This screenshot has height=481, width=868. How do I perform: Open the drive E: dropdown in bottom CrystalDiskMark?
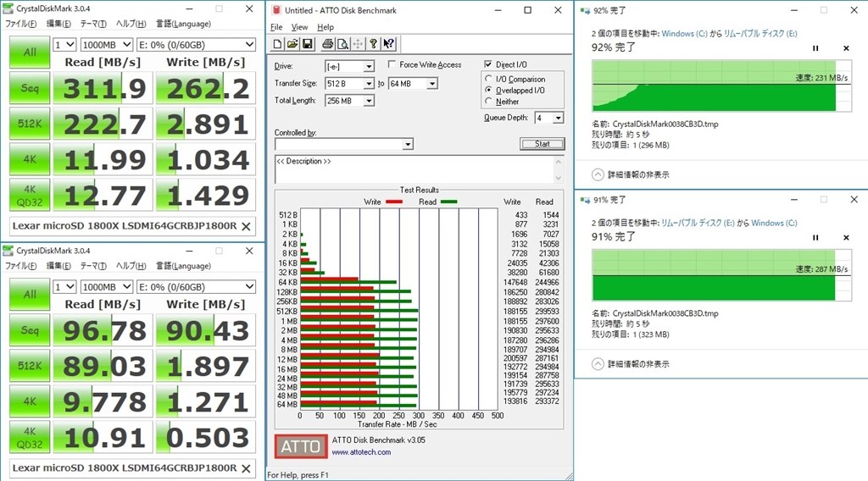[196, 287]
